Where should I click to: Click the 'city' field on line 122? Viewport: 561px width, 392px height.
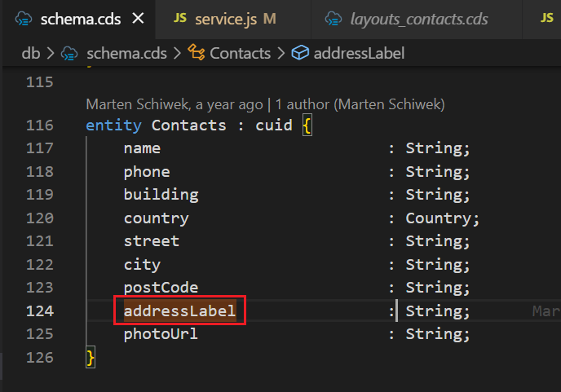(x=142, y=265)
